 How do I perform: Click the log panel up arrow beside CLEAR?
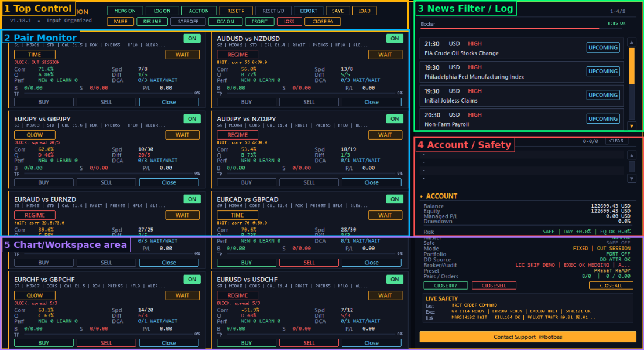pyautogui.click(x=632, y=155)
